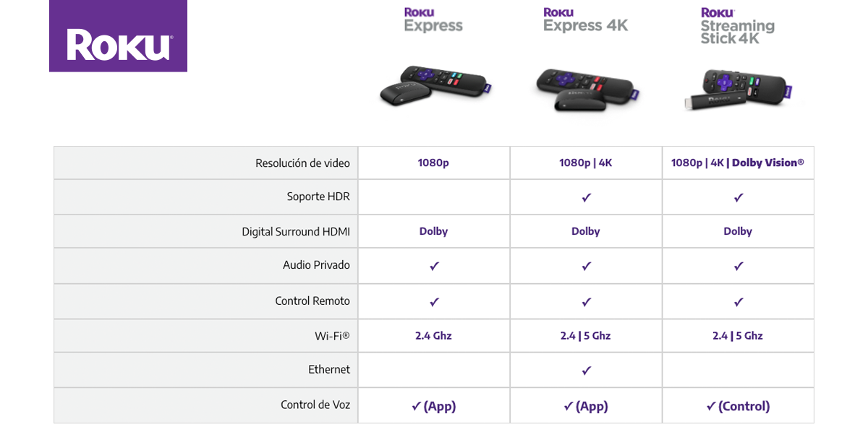
Task: Click the Audio Privado checkmark for Roku Express
Action: [x=434, y=266]
